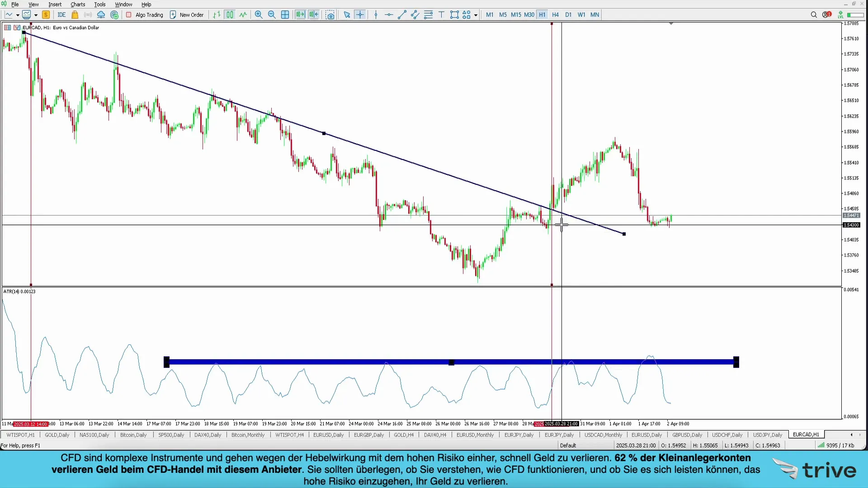Select the trendline drawing tool
Viewport: 868px width, 488px height.
[x=402, y=14]
